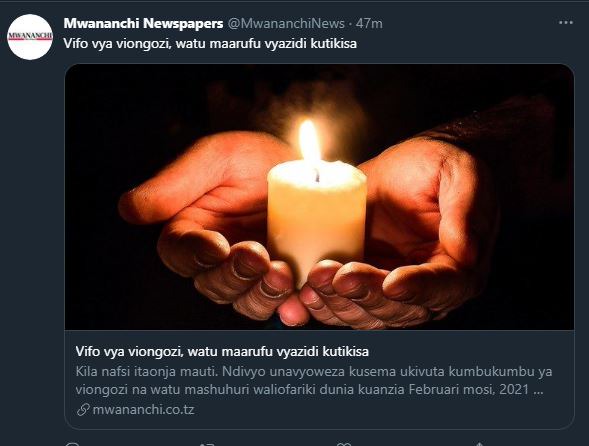The height and width of the screenshot is (446, 589).
Task: Select the tweet text about Vifo vya viongozi
Action: pyautogui.click(x=210, y=44)
